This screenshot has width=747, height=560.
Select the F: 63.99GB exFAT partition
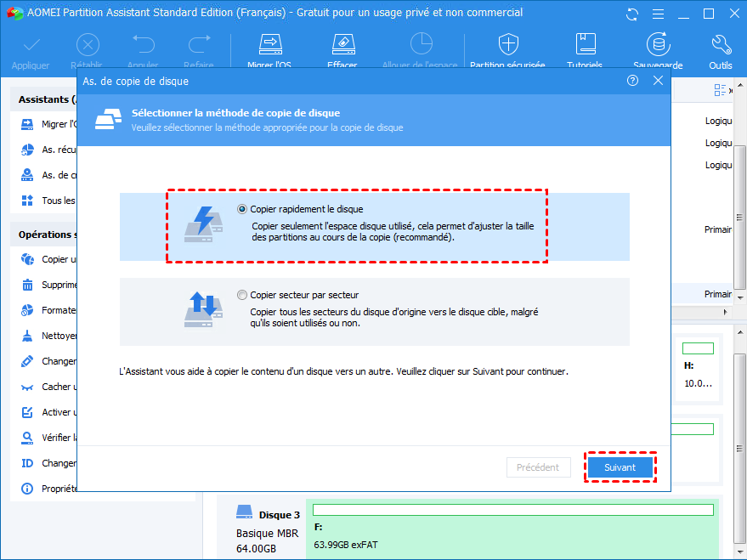point(512,529)
